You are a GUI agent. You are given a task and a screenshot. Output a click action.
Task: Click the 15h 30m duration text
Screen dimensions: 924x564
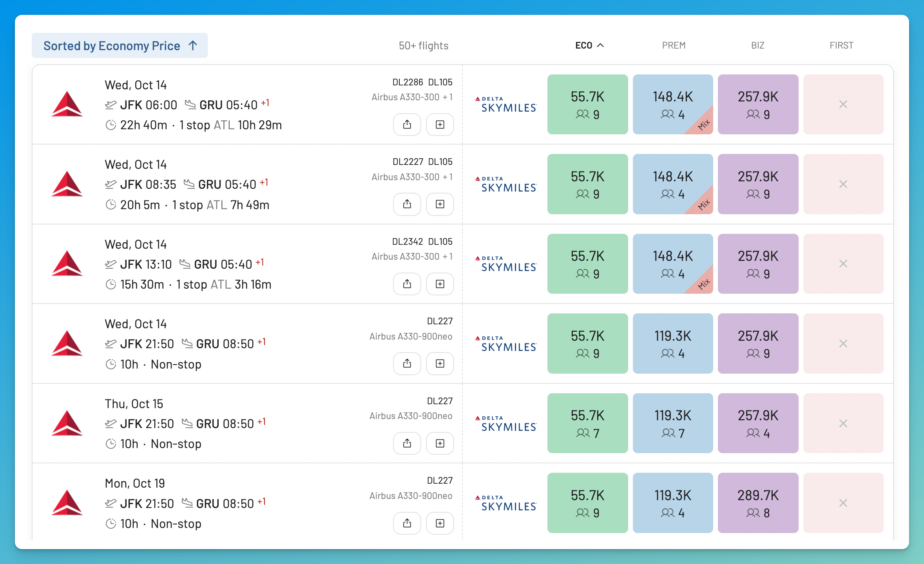coord(142,284)
